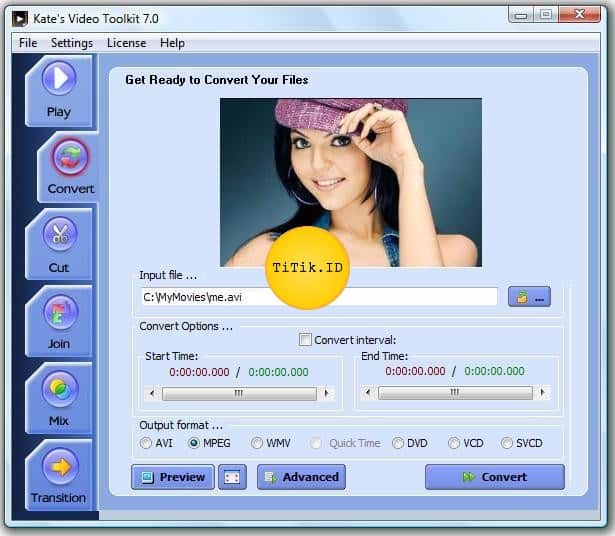The width and height of the screenshot is (615, 536).
Task: Close the Kate's Video Toolkit window
Action: 580,15
